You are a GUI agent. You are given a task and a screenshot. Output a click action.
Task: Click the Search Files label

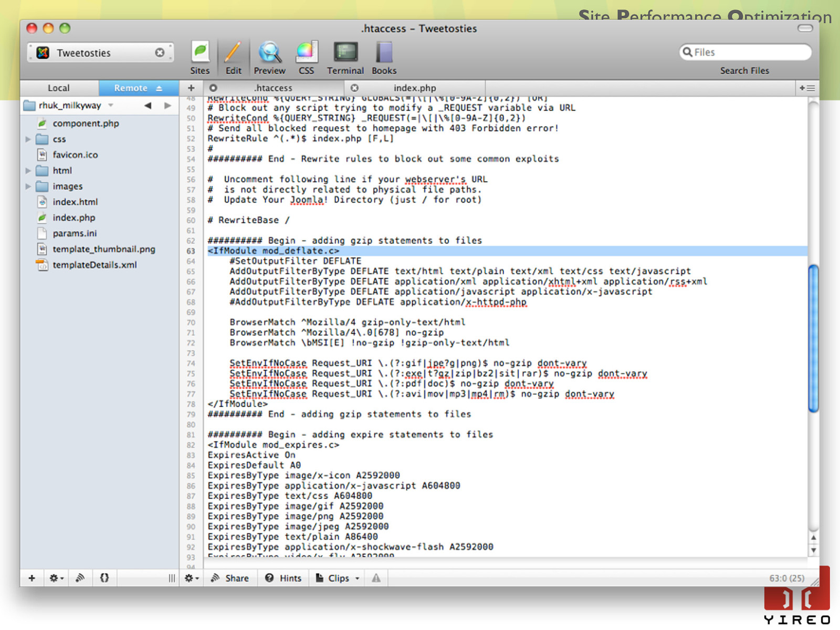744,70
